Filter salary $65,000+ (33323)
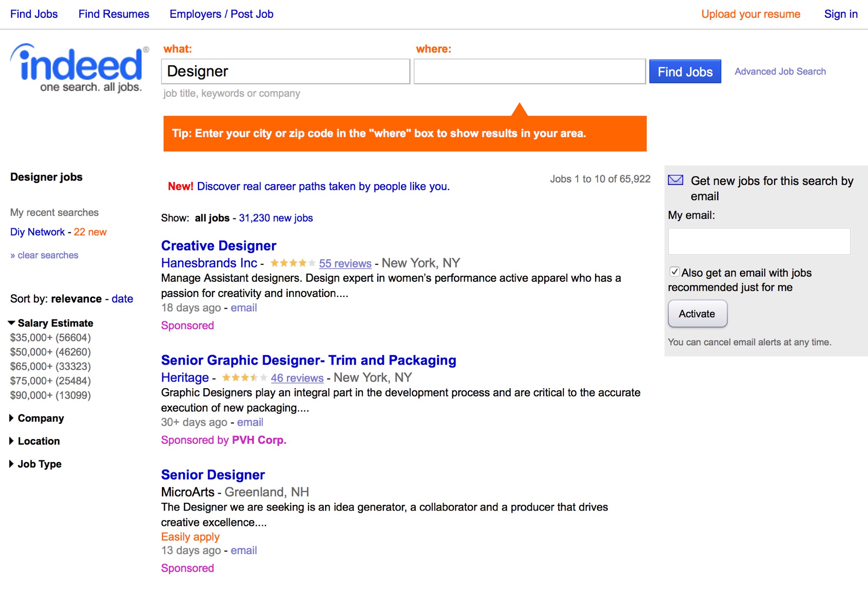The image size is (868, 594). 50,366
